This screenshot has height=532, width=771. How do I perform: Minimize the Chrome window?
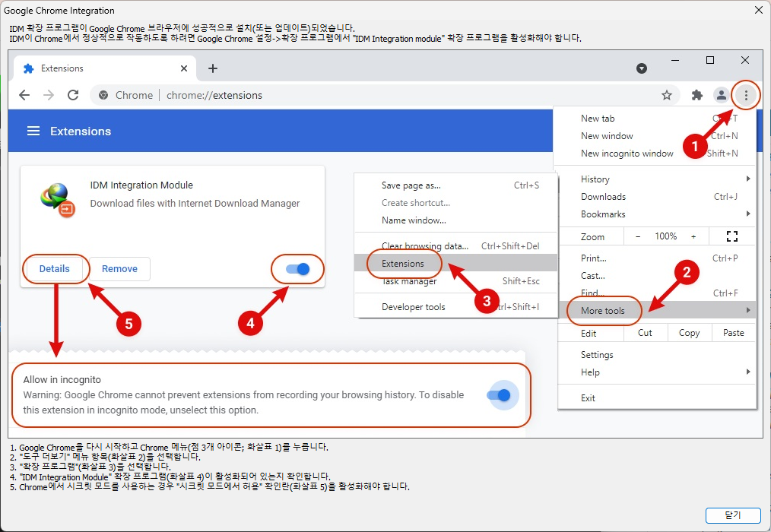(675, 60)
